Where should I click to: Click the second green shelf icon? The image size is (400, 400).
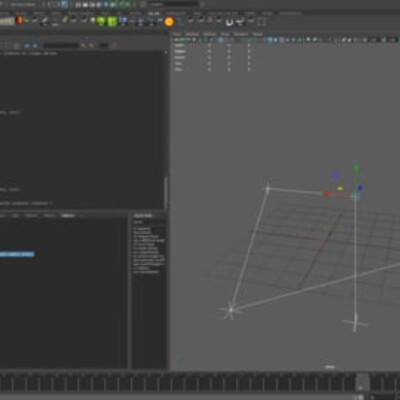point(112,21)
